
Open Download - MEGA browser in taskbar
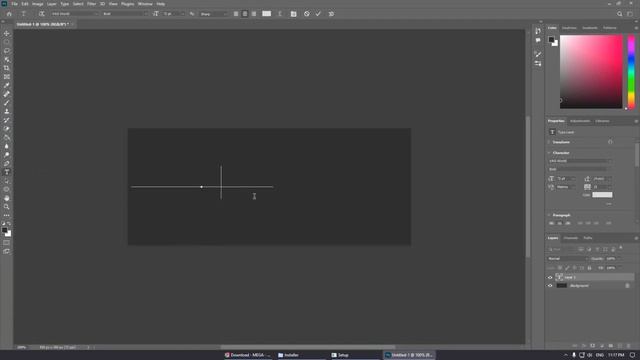(247, 355)
